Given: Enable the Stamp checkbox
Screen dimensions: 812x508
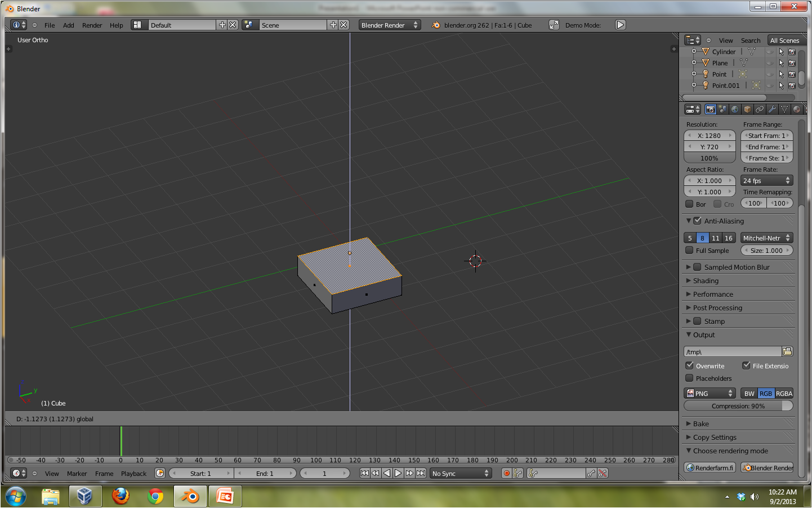Looking at the screenshot, I should click(x=697, y=321).
